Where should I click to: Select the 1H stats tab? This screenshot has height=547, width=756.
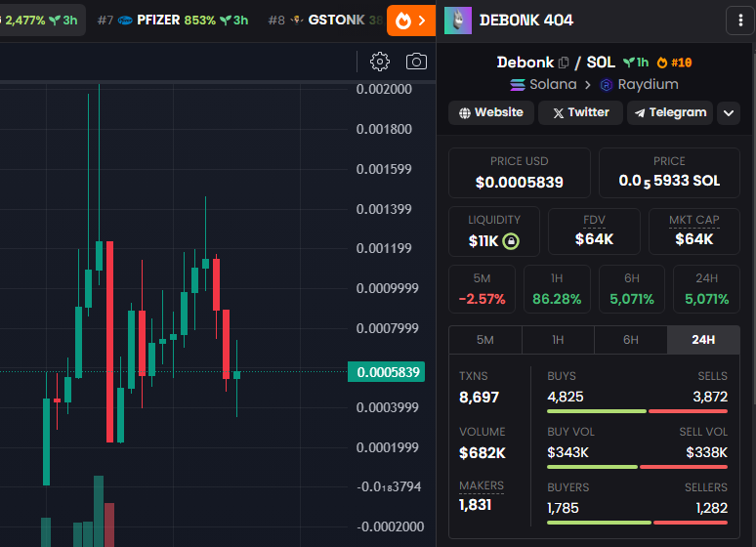[x=558, y=340]
